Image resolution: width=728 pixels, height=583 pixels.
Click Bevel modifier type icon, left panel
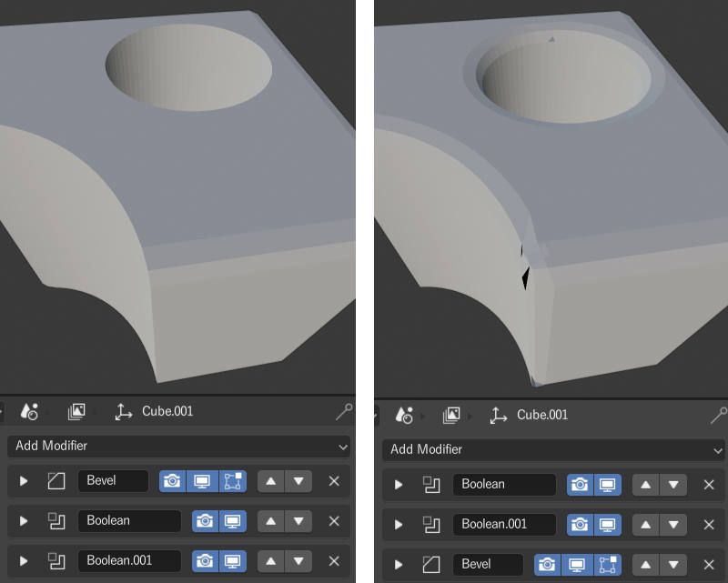tap(56, 481)
